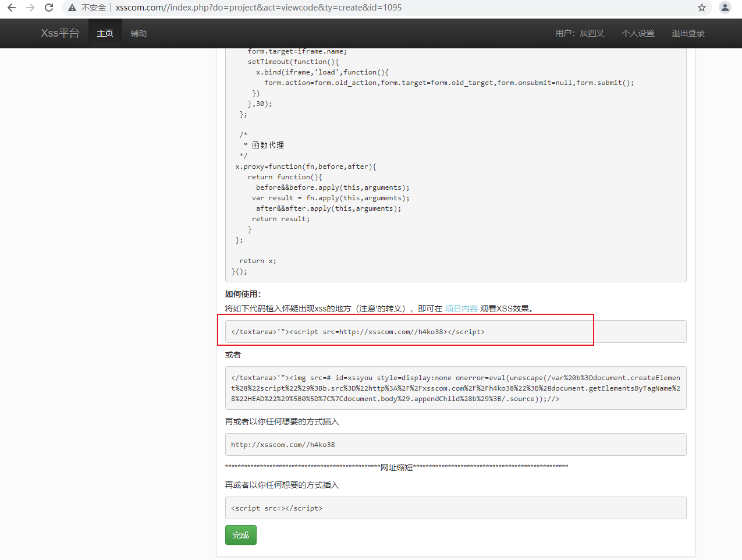Open the browser profile avatar icon
This screenshot has height=560, width=742.
[x=725, y=8]
